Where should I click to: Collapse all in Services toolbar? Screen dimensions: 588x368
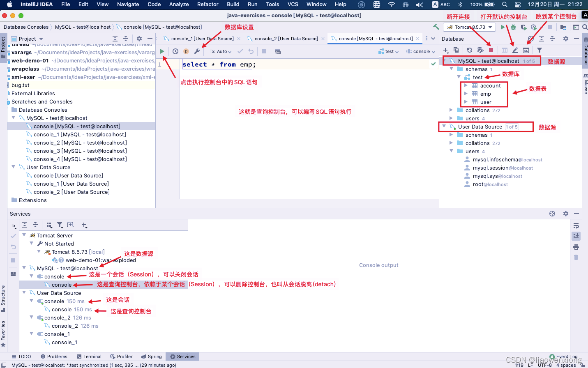(35, 225)
